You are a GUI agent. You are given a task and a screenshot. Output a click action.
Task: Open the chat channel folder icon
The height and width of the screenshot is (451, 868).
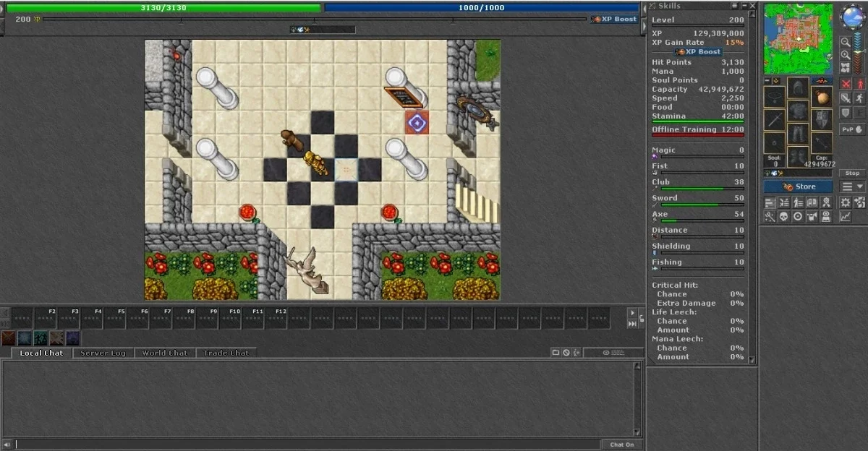(x=556, y=352)
